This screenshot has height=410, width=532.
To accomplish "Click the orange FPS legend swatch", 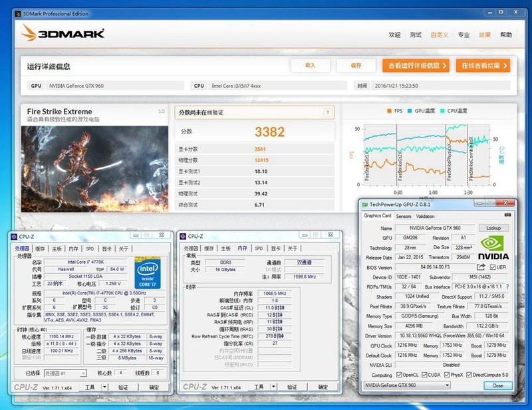I will pos(389,110).
